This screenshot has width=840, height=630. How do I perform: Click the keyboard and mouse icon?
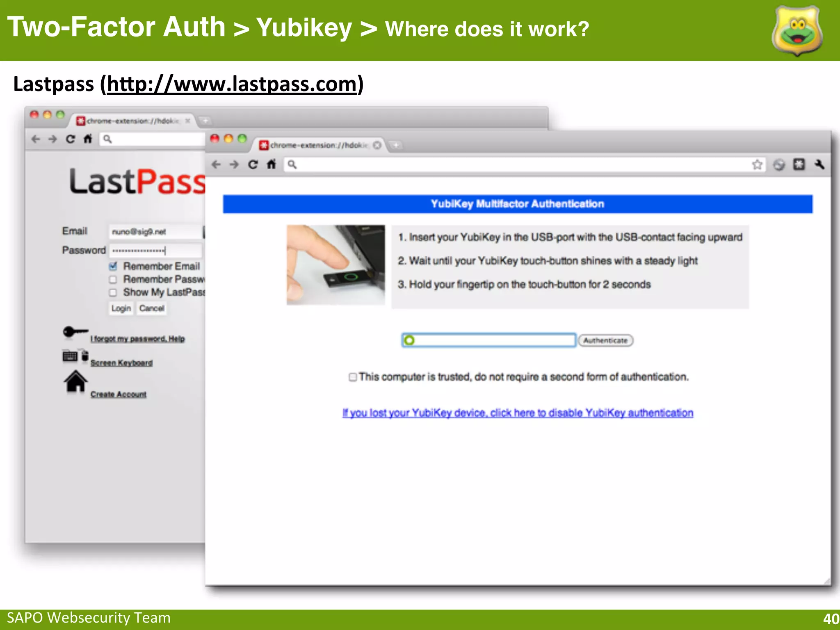(75, 355)
